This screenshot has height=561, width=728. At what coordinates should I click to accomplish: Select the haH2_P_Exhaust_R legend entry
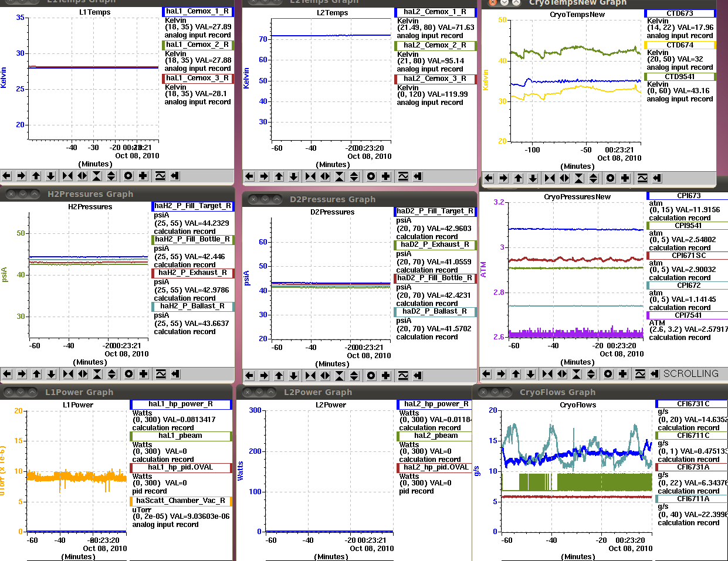coord(193,273)
